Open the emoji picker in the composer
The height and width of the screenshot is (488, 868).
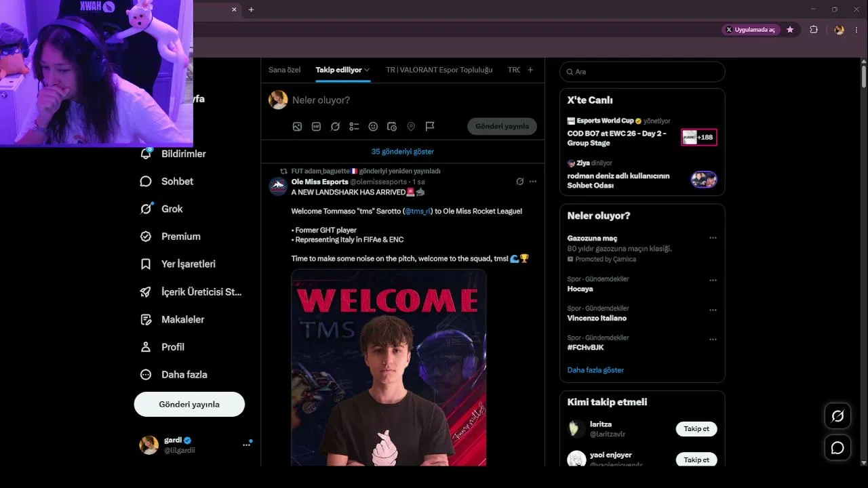tap(373, 127)
